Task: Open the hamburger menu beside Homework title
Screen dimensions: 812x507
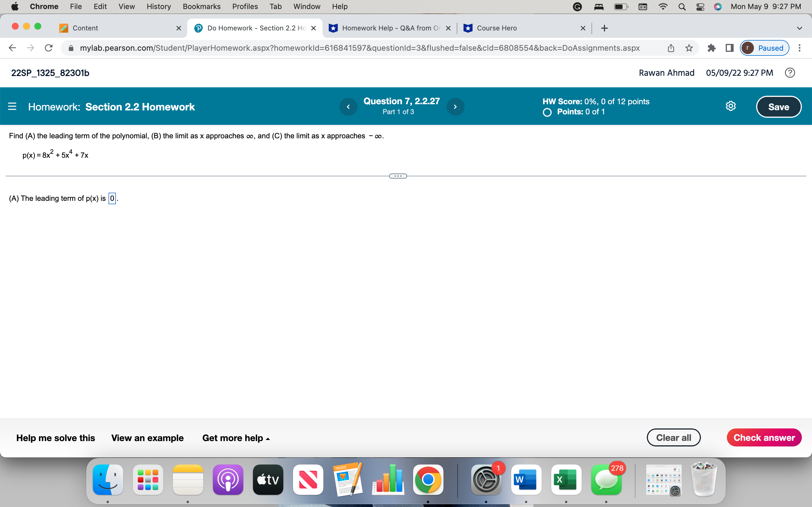Action: pyautogui.click(x=12, y=107)
